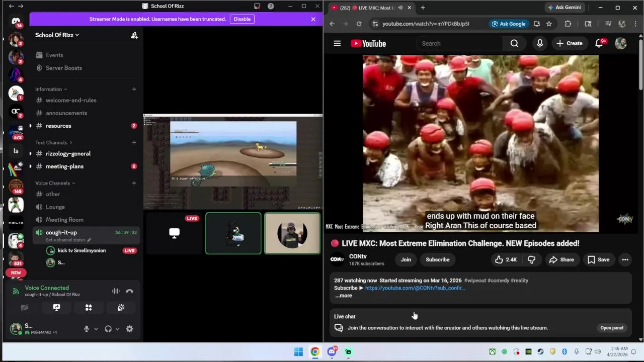The image size is (644, 362).
Task: Open Discord inbox icon in title bar
Action: 257,6
